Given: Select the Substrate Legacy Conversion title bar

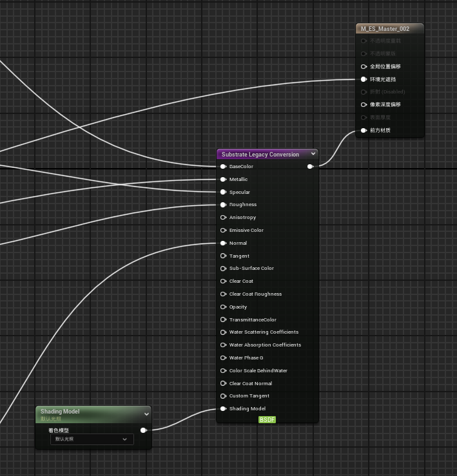Looking at the screenshot, I should [x=267, y=154].
